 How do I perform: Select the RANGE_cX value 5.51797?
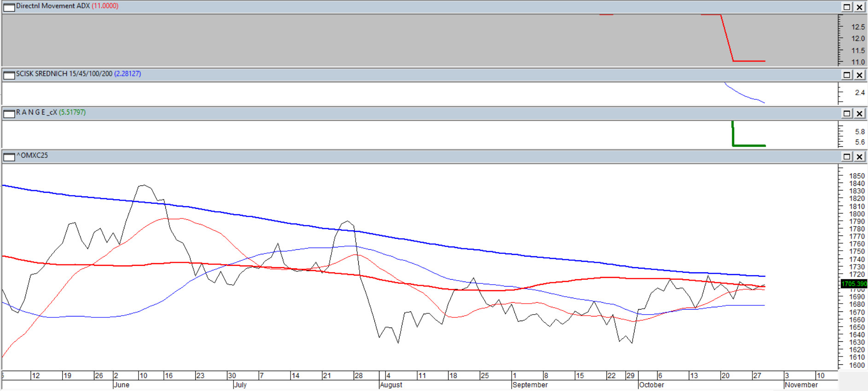pyautogui.click(x=72, y=112)
